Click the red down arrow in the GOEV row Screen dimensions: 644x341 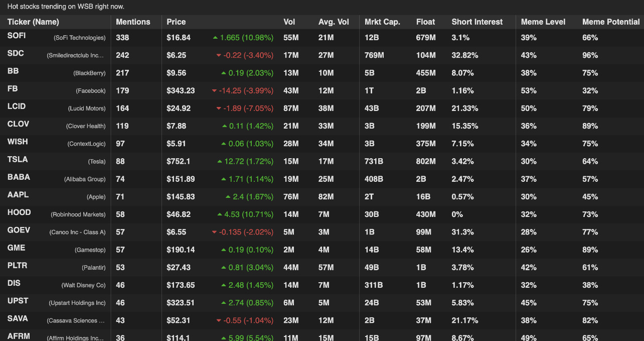click(214, 232)
